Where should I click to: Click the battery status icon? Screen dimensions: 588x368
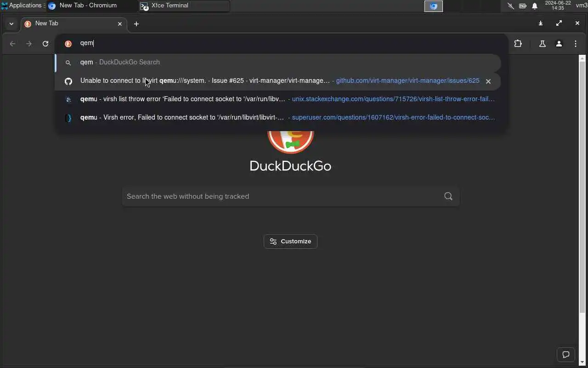click(x=523, y=6)
